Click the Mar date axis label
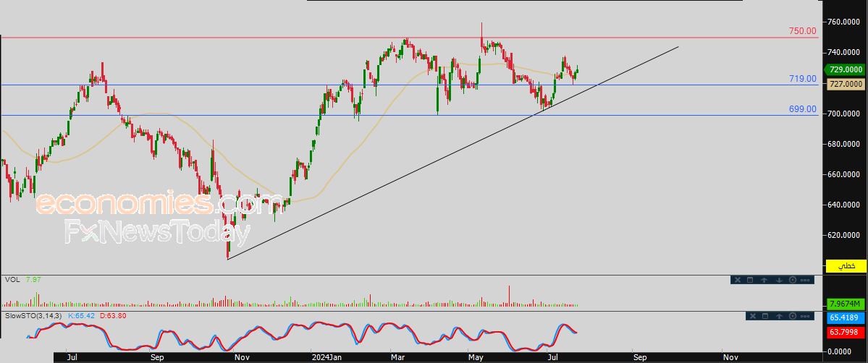This screenshot has height=363, width=868. tap(398, 357)
